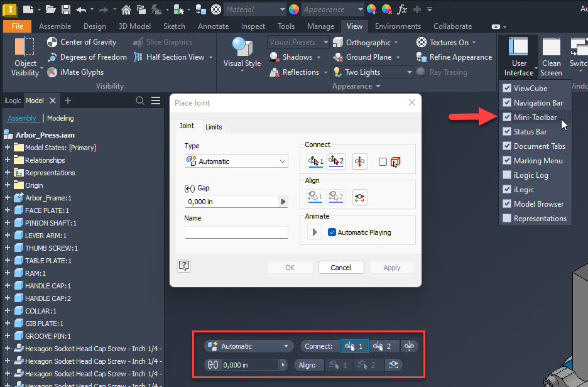Add new browser panel with plus button

pos(68,101)
